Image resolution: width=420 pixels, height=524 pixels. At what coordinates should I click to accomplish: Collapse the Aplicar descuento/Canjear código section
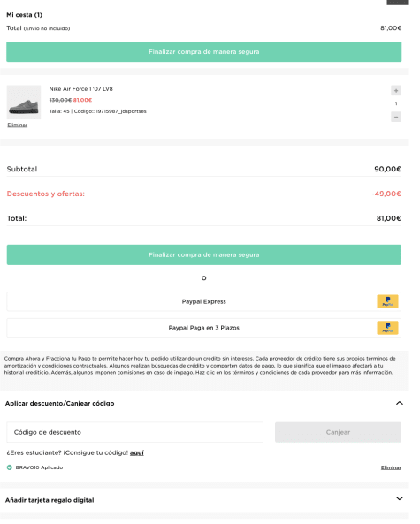pos(400,403)
